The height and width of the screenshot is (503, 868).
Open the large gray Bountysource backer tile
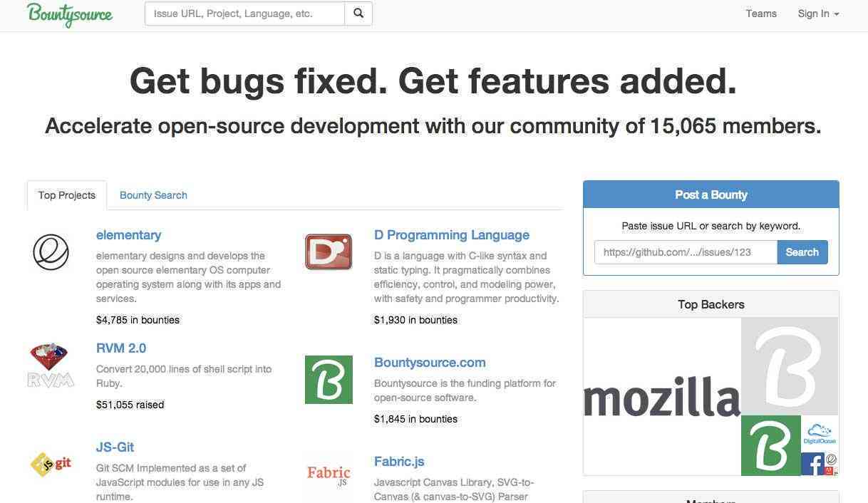[x=790, y=366]
